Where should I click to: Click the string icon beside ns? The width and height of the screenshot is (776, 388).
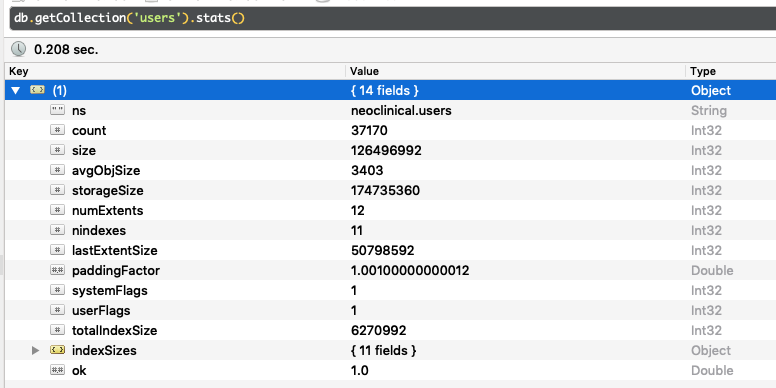coord(57,110)
